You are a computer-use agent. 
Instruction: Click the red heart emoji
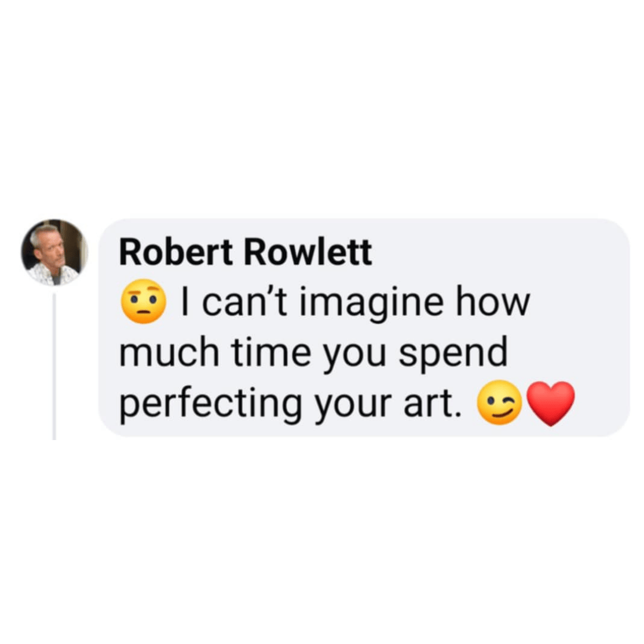550,403
